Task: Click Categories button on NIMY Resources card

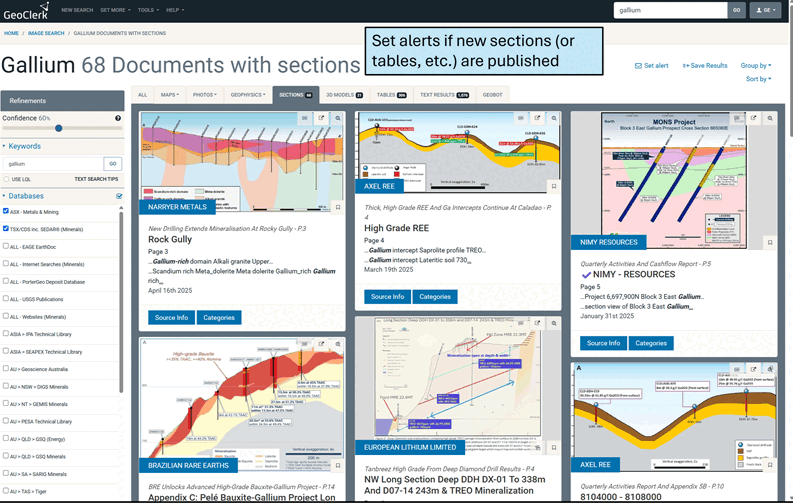Action: click(x=651, y=343)
